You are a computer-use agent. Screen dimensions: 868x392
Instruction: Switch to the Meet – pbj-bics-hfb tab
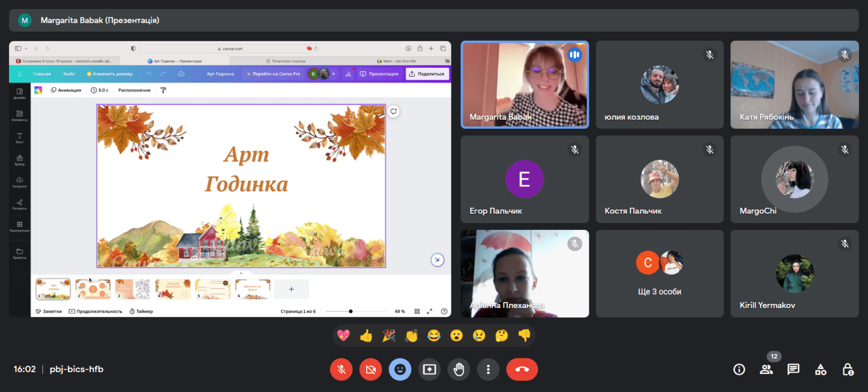396,61
